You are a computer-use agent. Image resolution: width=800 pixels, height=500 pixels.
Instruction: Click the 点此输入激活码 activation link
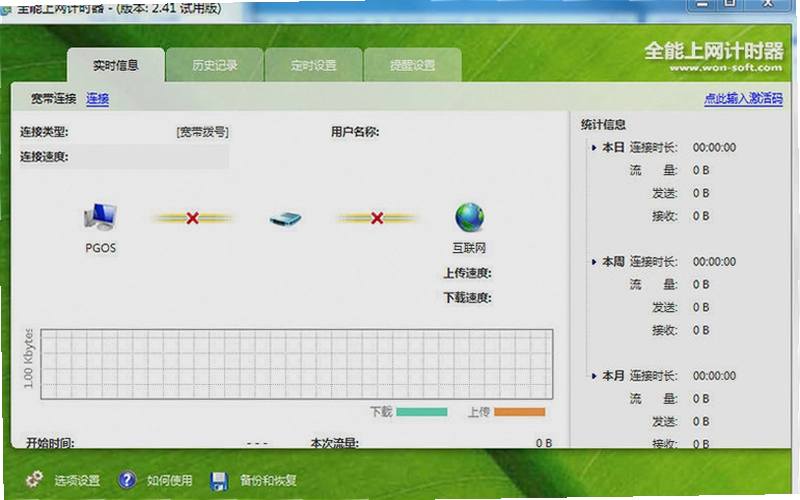pyautogui.click(x=743, y=98)
